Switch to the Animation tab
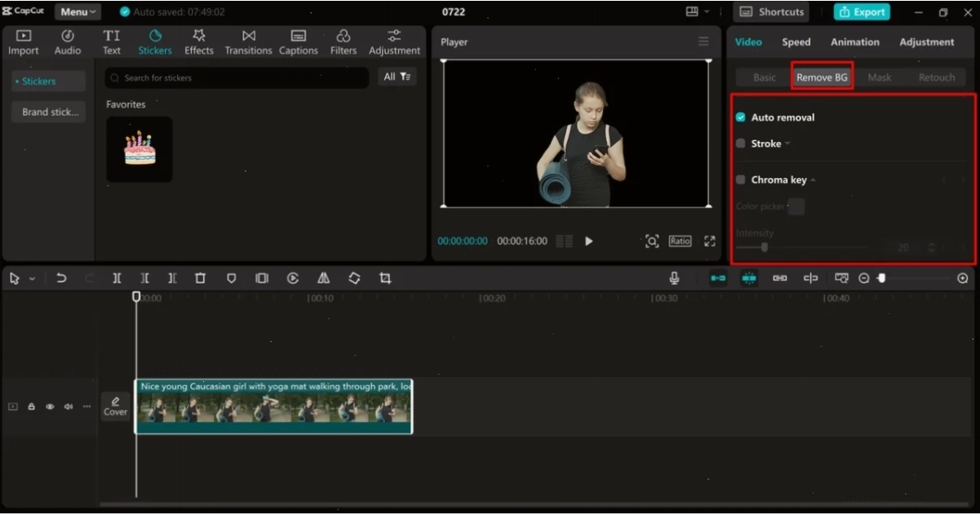 point(855,42)
